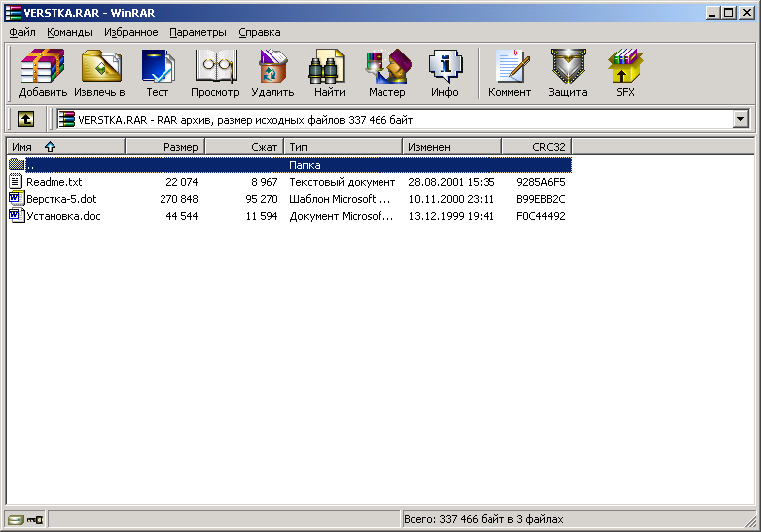Click size value 22 074
The height and width of the screenshot is (532, 761).
(182, 182)
